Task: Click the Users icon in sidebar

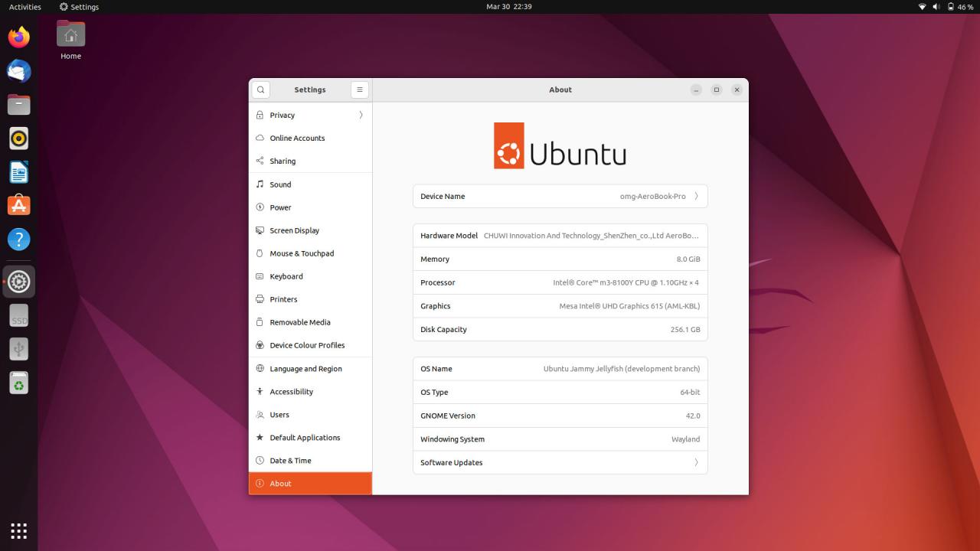Action: (x=260, y=414)
